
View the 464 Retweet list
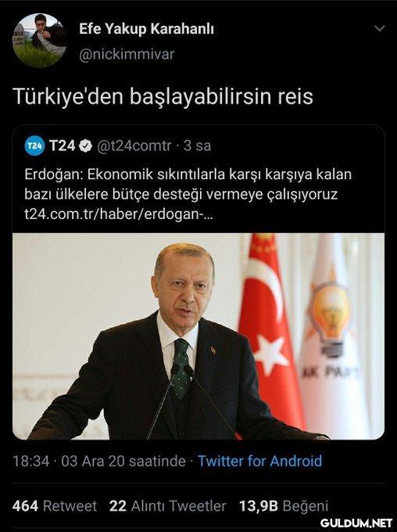(x=55, y=506)
